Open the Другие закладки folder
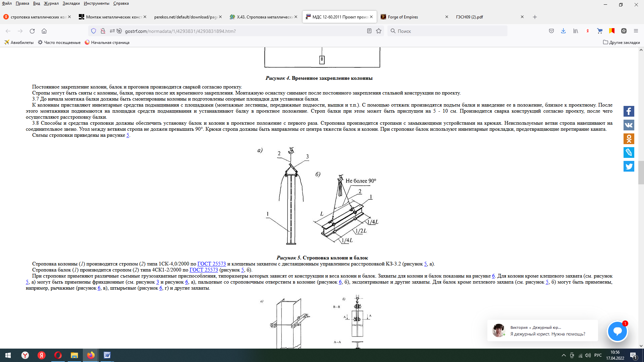644x362 pixels. [622, 42]
